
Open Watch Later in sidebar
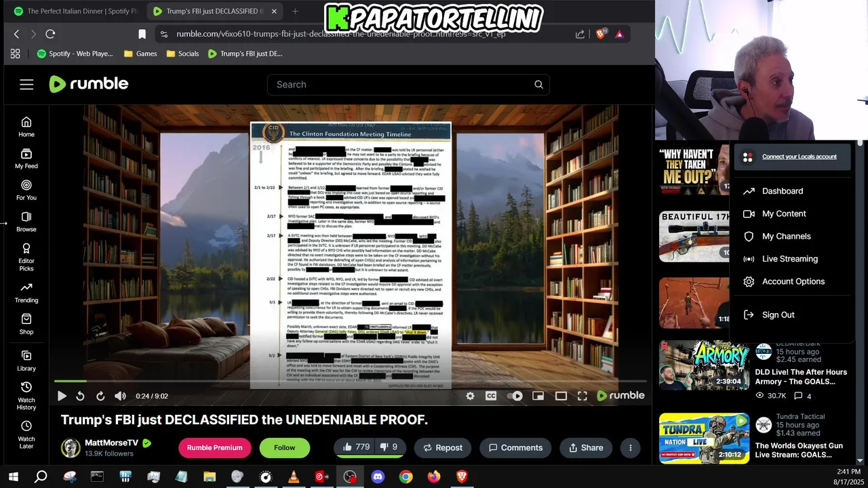[x=26, y=434]
